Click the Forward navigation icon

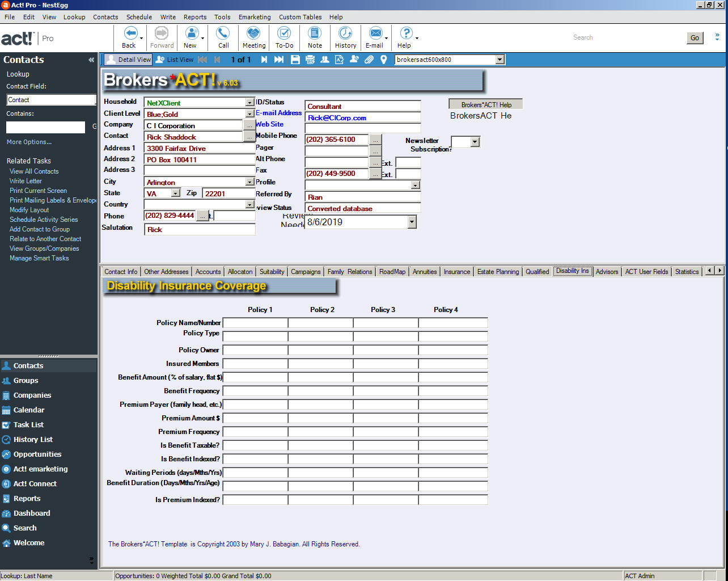click(162, 33)
